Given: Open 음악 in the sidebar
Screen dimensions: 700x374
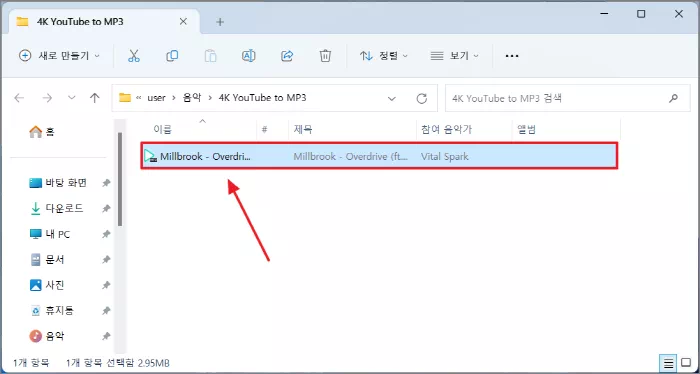Looking at the screenshot, I should click(x=46, y=336).
